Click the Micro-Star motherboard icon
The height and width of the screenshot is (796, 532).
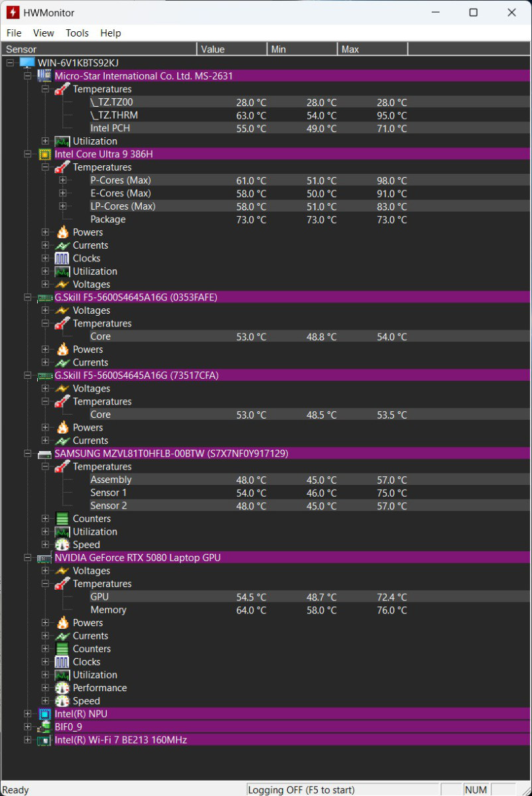pos(45,76)
